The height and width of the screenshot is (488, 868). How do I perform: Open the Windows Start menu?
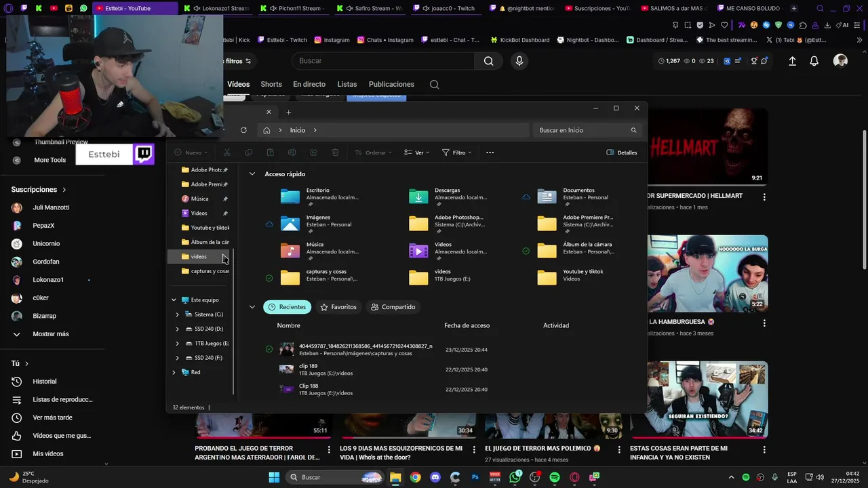[x=274, y=477]
